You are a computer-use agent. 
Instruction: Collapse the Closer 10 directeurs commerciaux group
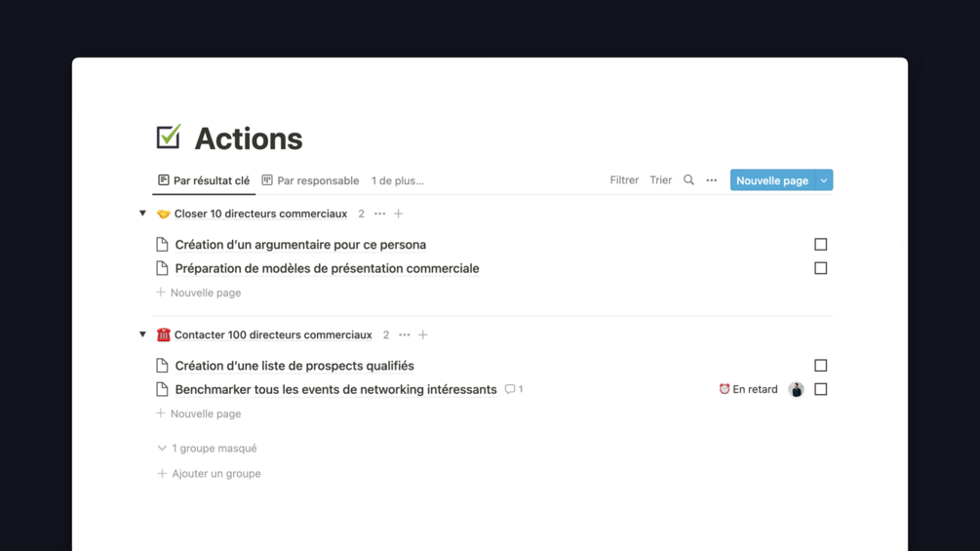[142, 214]
